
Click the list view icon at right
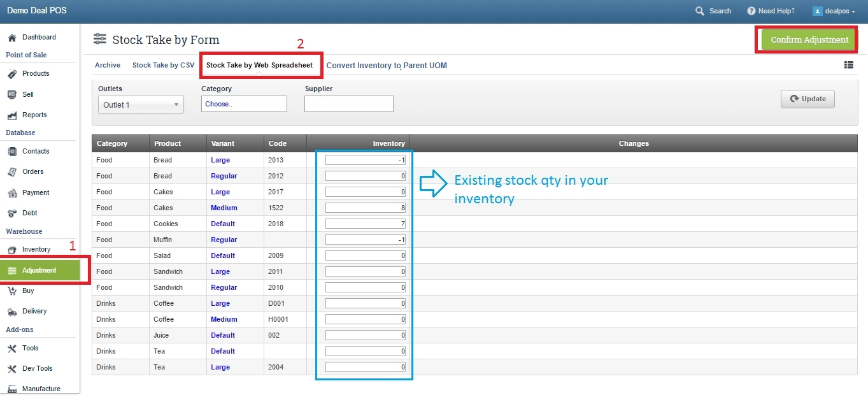tap(849, 65)
